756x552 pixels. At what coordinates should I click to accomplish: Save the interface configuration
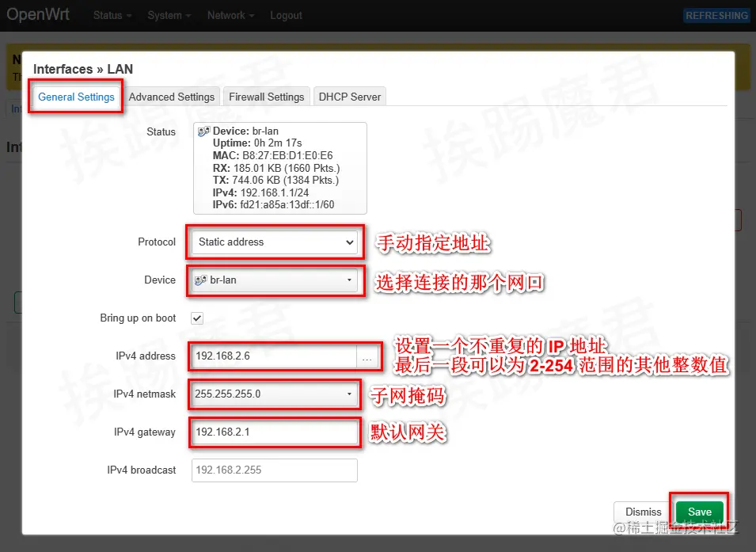698,512
